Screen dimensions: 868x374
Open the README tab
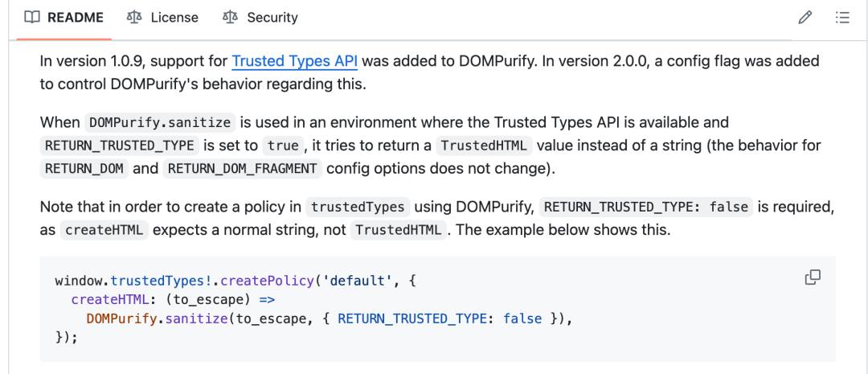(63, 18)
